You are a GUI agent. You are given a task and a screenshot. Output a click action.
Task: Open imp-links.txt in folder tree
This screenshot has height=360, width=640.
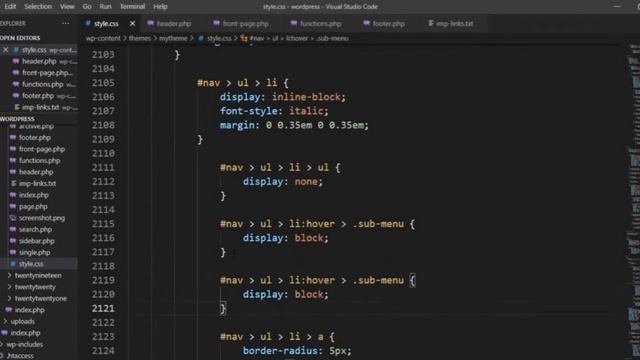click(39, 183)
